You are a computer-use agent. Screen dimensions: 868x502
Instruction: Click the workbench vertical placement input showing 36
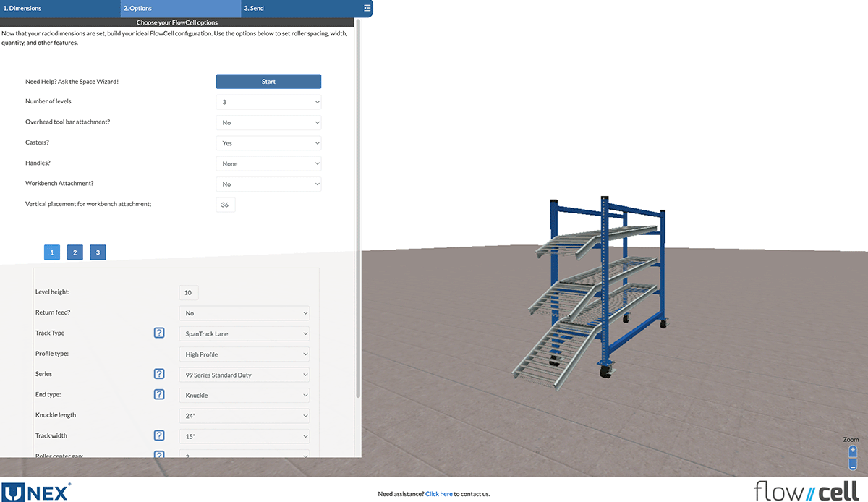pyautogui.click(x=225, y=204)
